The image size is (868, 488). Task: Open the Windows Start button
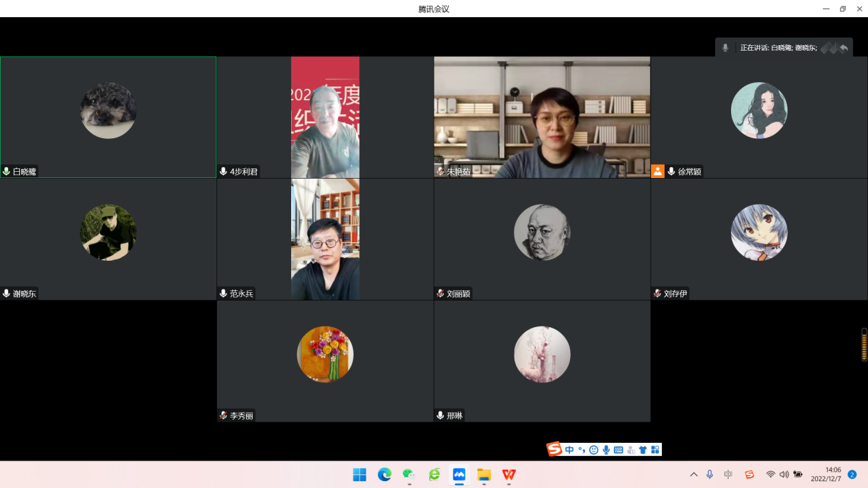coord(360,474)
